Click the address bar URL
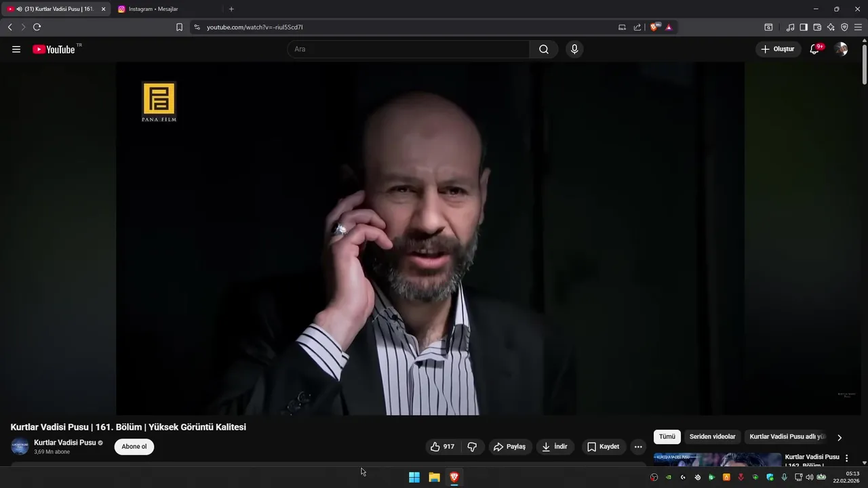 (255, 27)
